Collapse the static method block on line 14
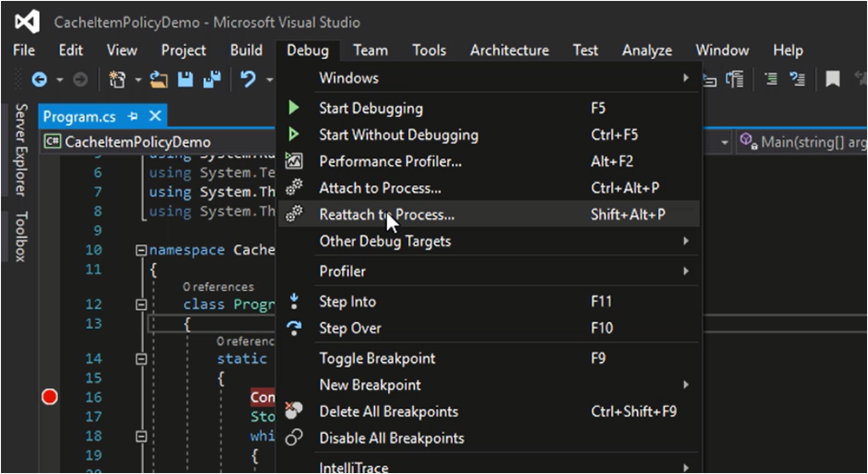The width and height of the screenshot is (868, 474). coord(141,359)
